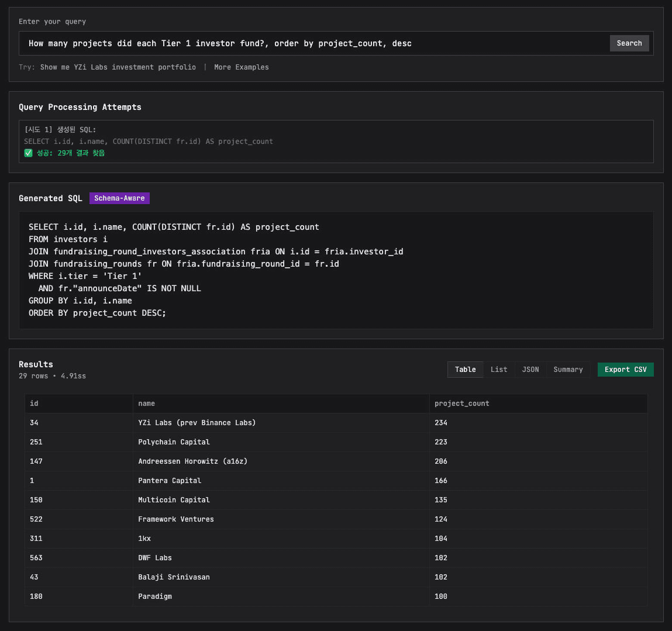This screenshot has width=672, height=631.
Task: Click project count 223 value
Action: (x=440, y=442)
